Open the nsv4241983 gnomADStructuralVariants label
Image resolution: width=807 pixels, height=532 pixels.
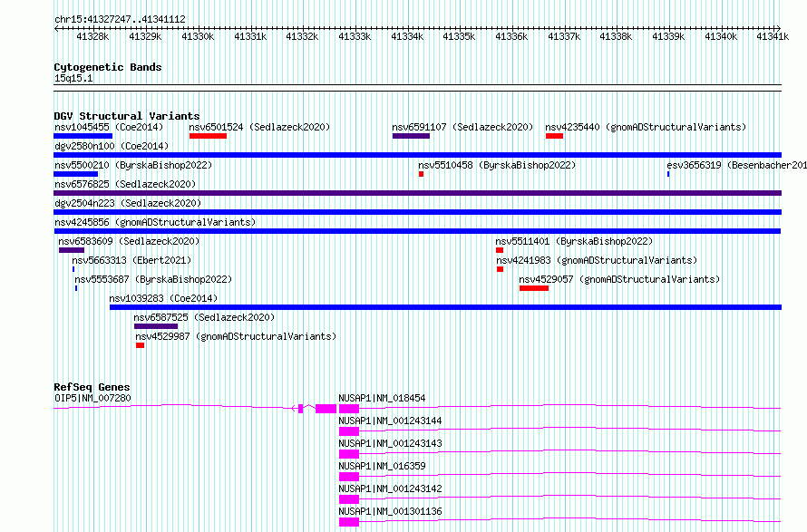click(x=597, y=260)
